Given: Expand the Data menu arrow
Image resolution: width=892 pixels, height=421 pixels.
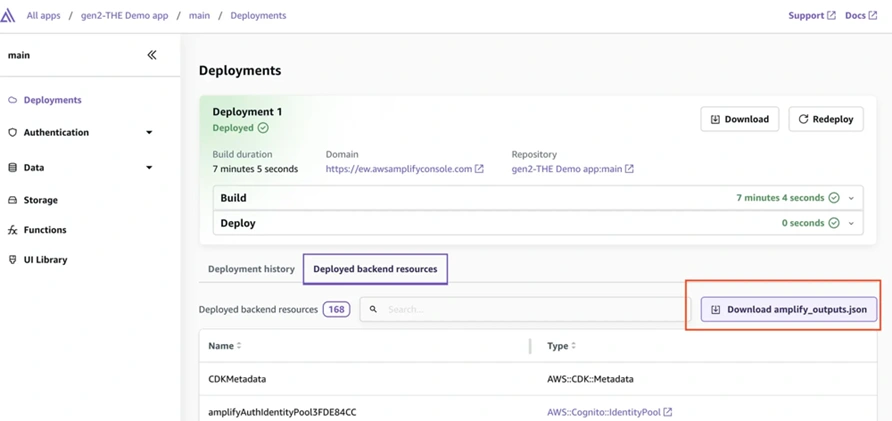Looking at the screenshot, I should click(149, 168).
